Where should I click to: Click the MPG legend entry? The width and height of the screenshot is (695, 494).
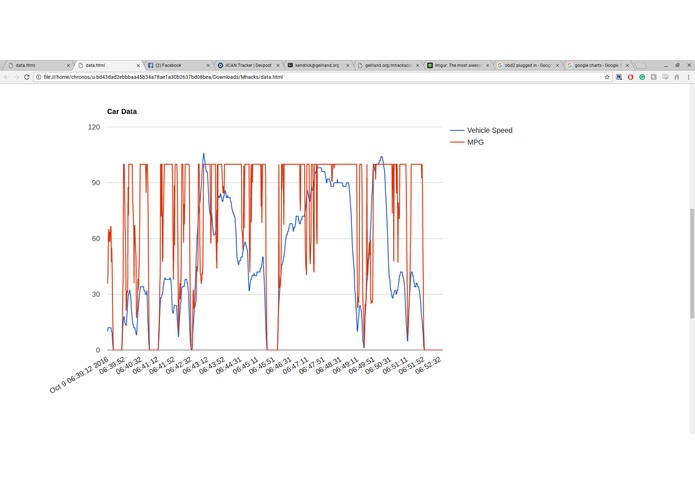[x=467, y=142]
